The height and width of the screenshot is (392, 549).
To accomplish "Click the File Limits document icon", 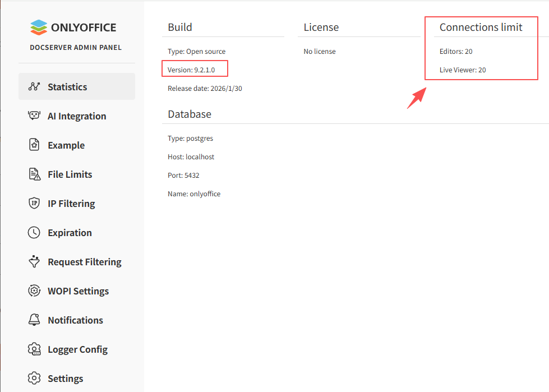I will pos(34,174).
